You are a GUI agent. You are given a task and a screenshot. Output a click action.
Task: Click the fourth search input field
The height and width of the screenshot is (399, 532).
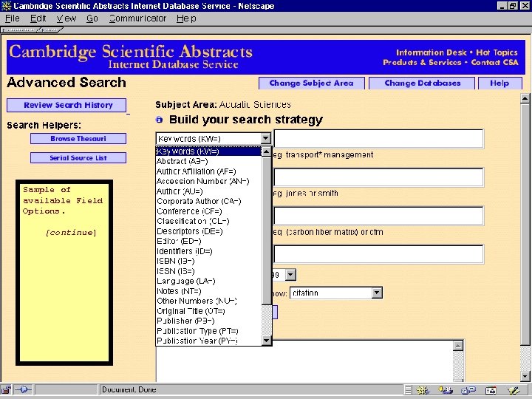[378, 254]
